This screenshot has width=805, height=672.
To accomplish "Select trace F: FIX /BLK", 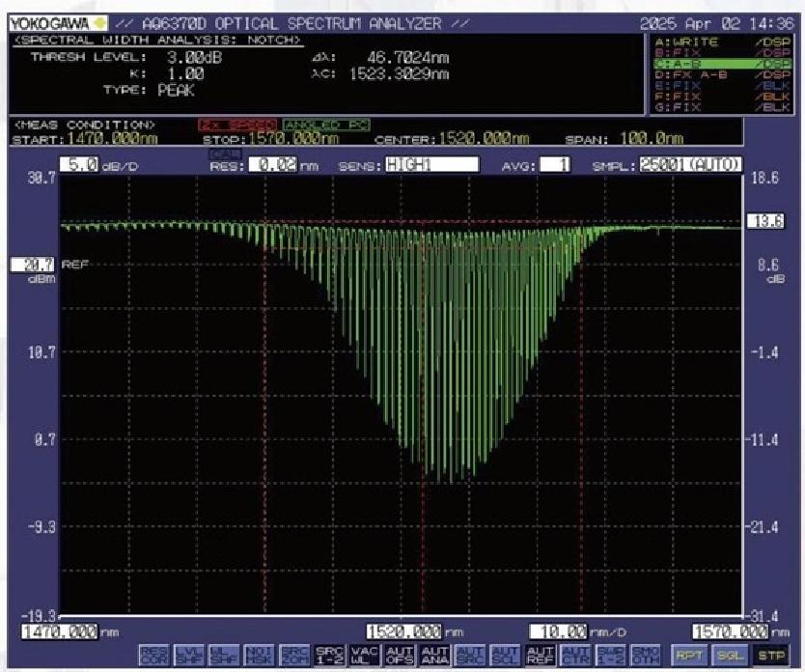I will pos(722,97).
